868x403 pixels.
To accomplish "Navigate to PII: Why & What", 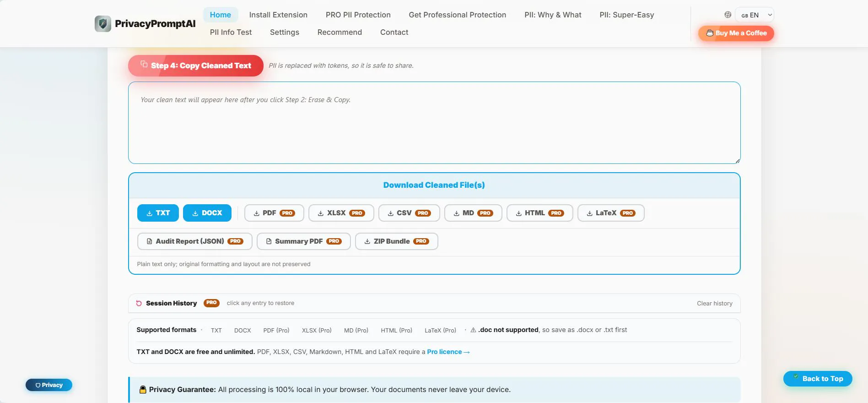I will pyautogui.click(x=553, y=15).
